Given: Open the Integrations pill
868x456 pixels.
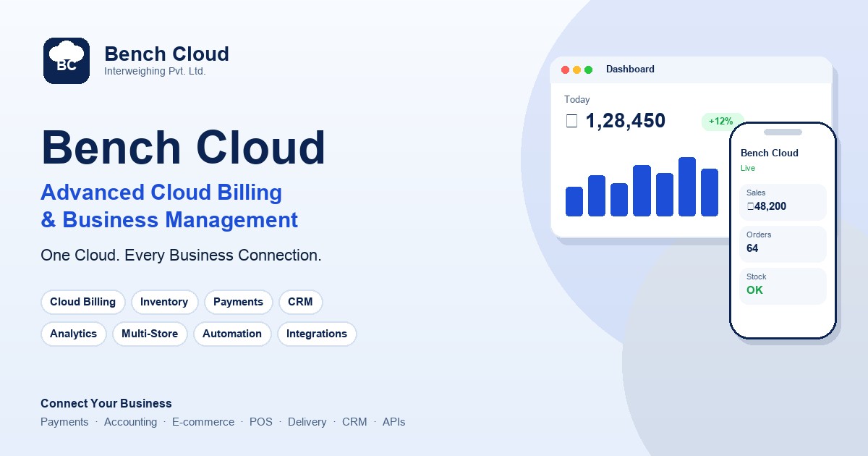Looking at the screenshot, I should pyautogui.click(x=317, y=334).
